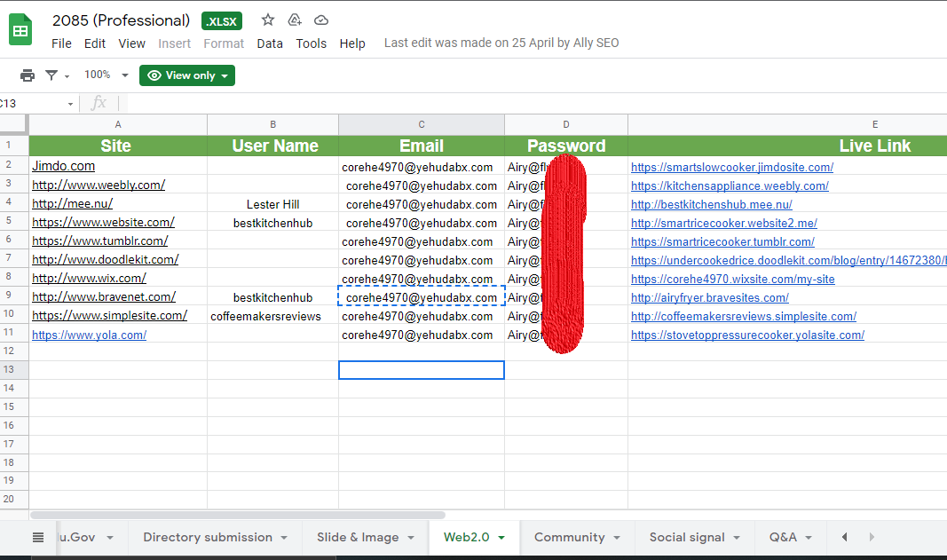Screen dimensions: 947x560
Task: Click the move-to-folder icon
Action: click(x=294, y=19)
